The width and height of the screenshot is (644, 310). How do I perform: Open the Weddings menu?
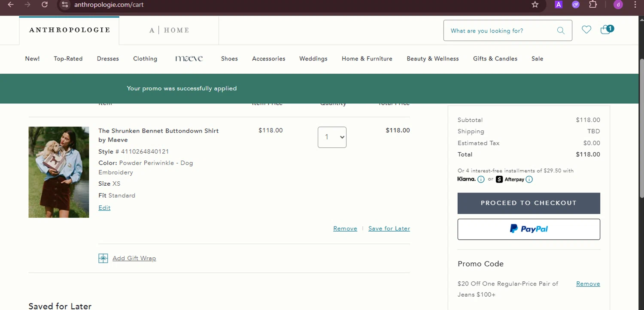(x=313, y=59)
